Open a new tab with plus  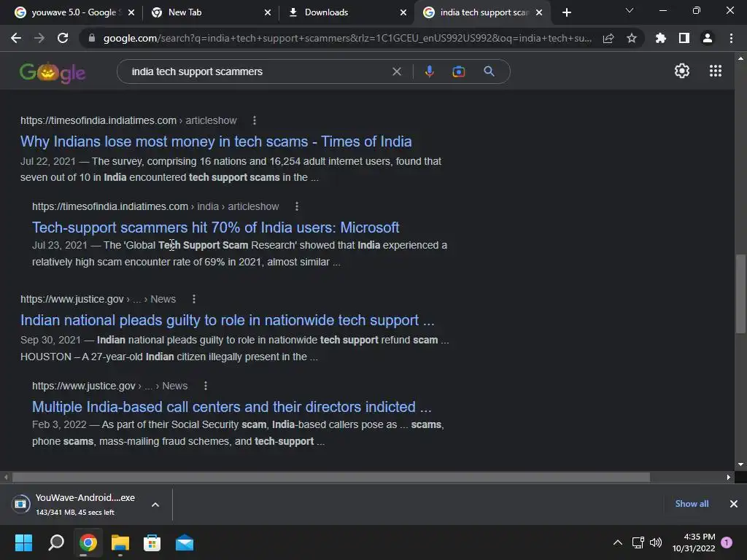[x=566, y=12]
